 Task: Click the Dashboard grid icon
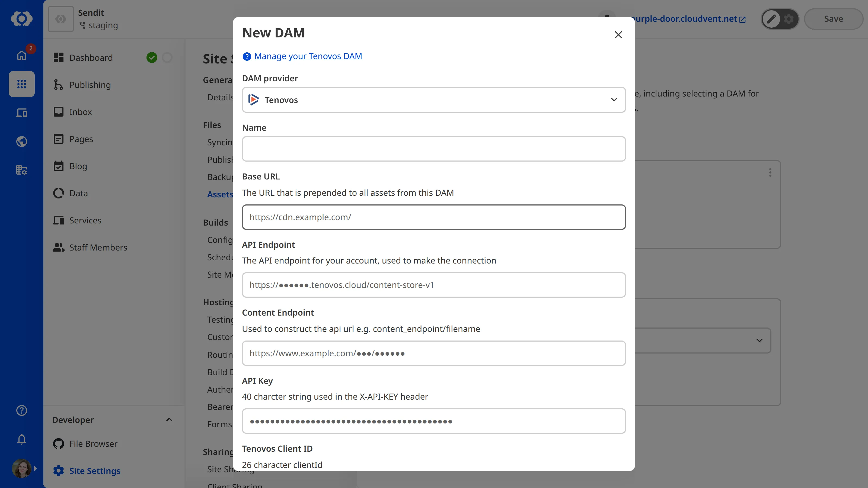[x=59, y=57]
